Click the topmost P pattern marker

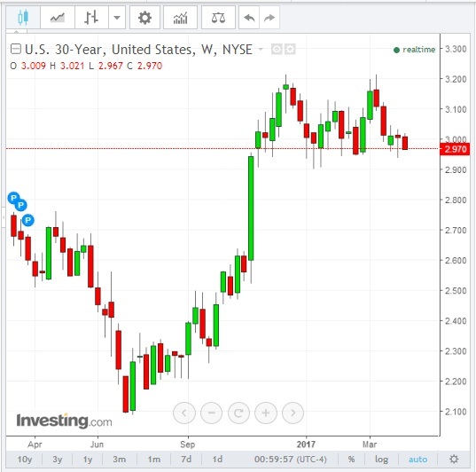pyautogui.click(x=13, y=198)
